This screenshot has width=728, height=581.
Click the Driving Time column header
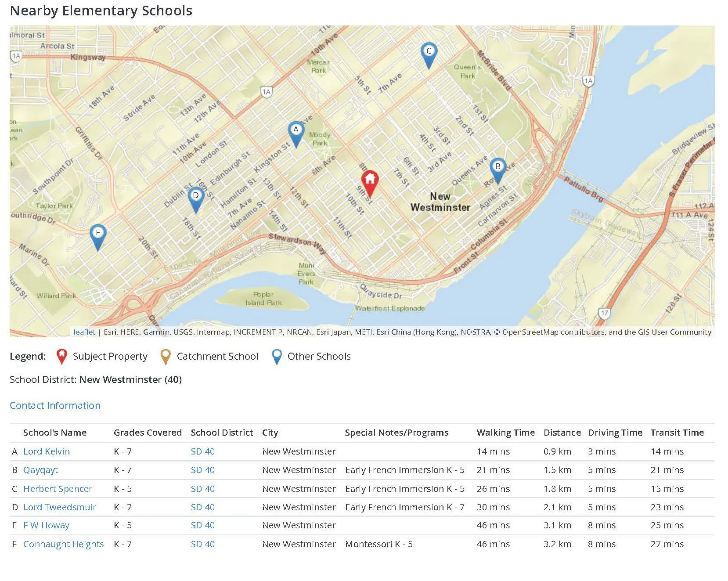click(615, 433)
